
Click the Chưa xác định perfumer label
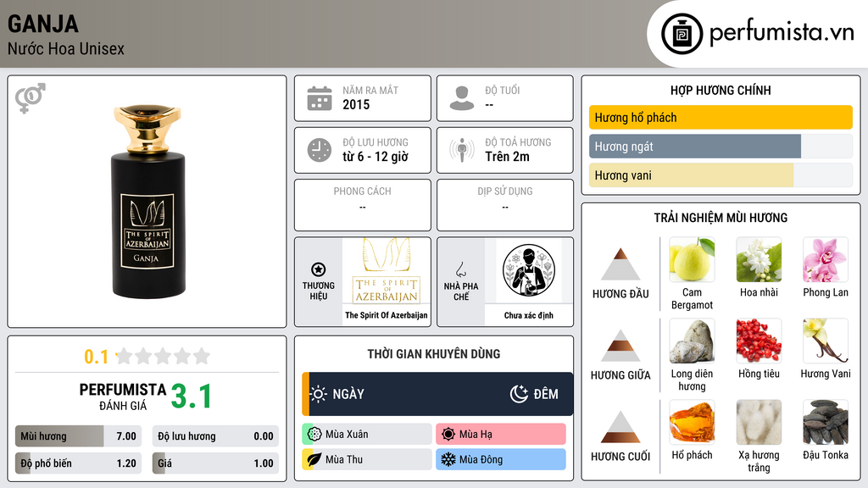(529, 315)
